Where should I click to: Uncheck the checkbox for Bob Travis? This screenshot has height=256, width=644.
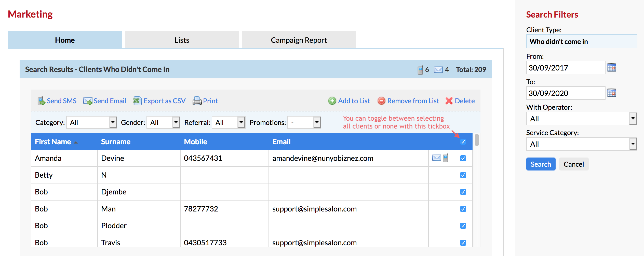(x=463, y=243)
